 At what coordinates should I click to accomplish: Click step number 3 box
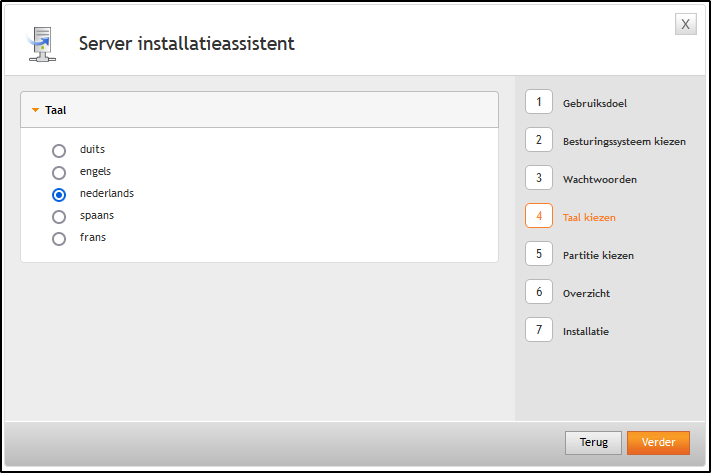pos(539,178)
